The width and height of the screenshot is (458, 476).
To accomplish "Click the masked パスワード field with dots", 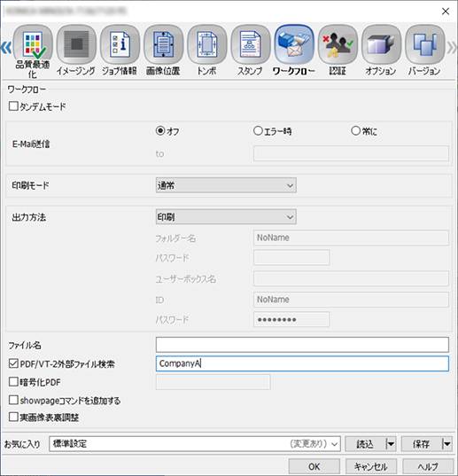I will pos(291,319).
